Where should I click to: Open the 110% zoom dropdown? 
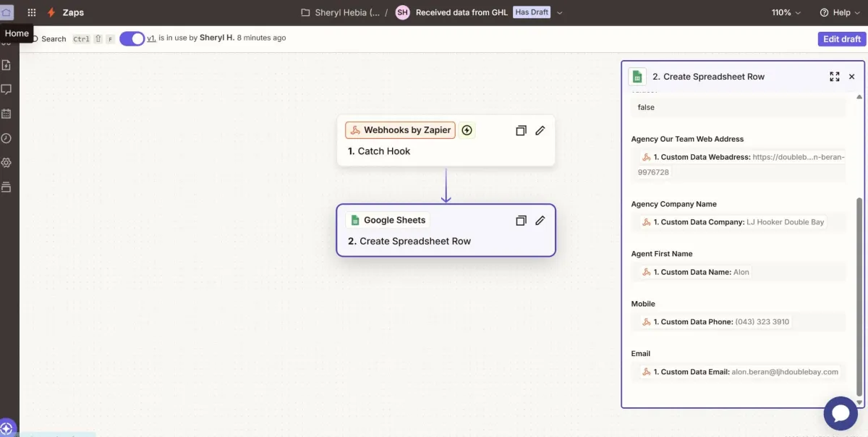click(786, 12)
